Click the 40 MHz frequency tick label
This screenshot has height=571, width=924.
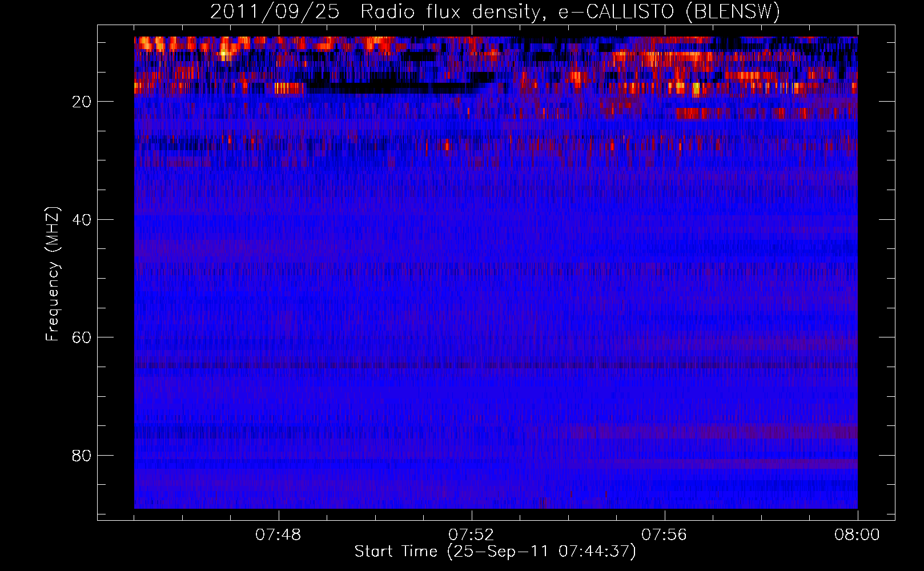[x=82, y=220]
